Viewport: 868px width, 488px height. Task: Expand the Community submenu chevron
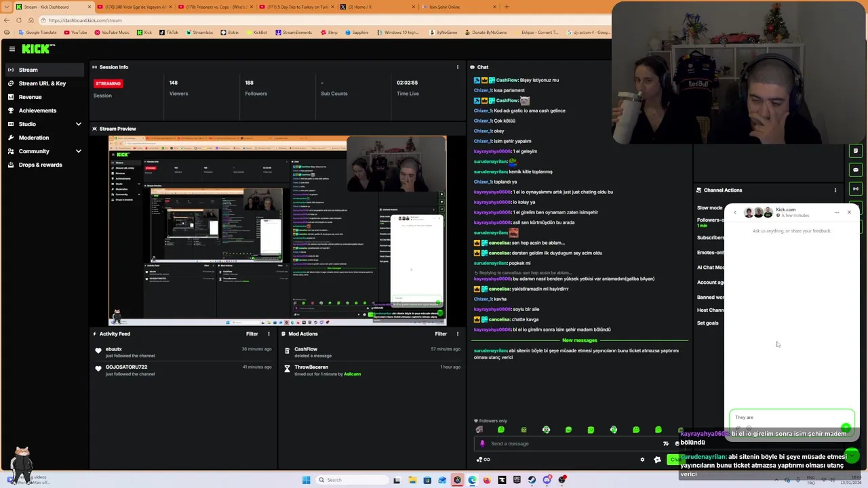point(78,151)
